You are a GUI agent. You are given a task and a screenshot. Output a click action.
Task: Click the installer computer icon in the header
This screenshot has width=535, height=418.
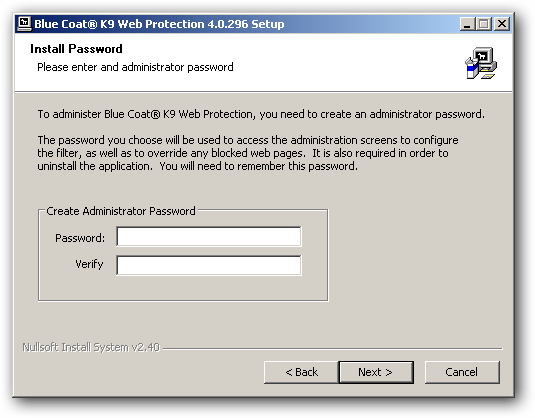[x=481, y=63]
